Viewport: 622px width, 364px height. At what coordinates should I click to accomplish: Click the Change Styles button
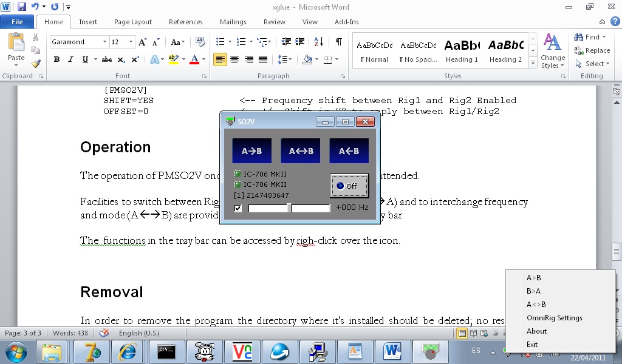(x=553, y=51)
